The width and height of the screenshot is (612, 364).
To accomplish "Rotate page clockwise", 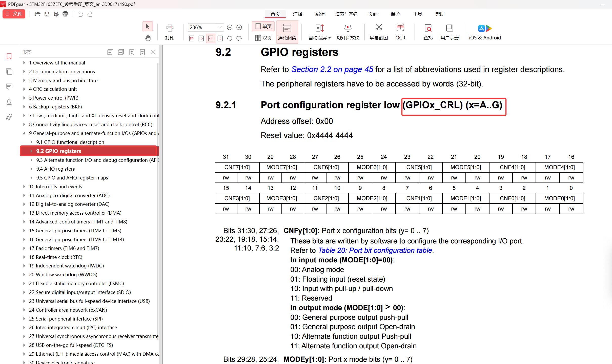I will (239, 38).
